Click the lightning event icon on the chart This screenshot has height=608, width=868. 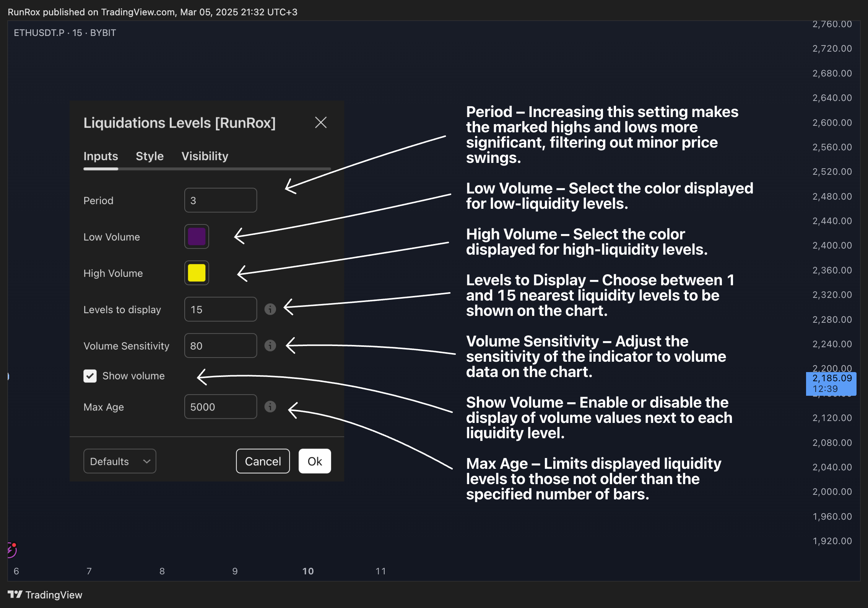12,550
